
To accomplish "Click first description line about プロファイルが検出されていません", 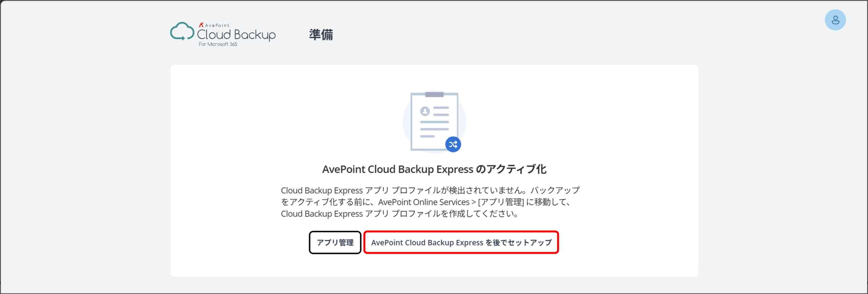I will 430,190.
